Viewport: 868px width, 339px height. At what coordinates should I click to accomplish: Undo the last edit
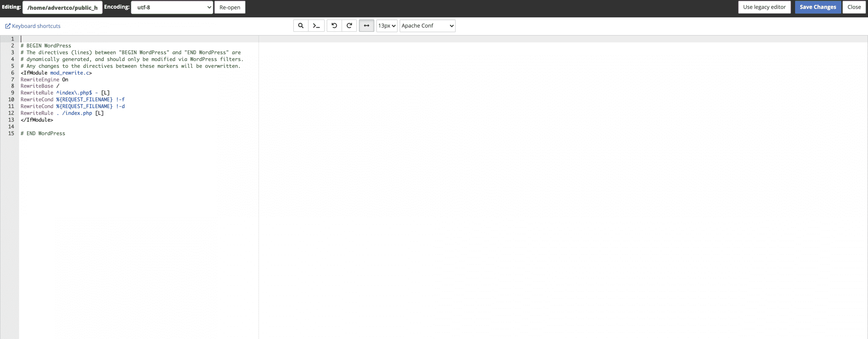tap(334, 26)
